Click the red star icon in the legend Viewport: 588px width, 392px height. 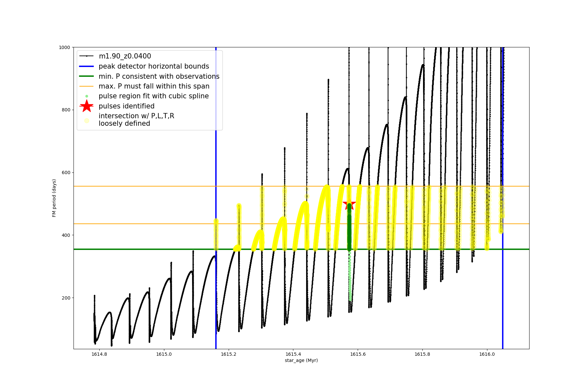click(87, 106)
